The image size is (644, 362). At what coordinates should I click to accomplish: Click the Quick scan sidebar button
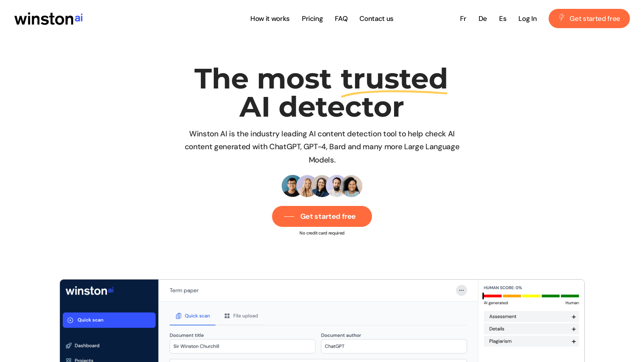click(x=109, y=320)
